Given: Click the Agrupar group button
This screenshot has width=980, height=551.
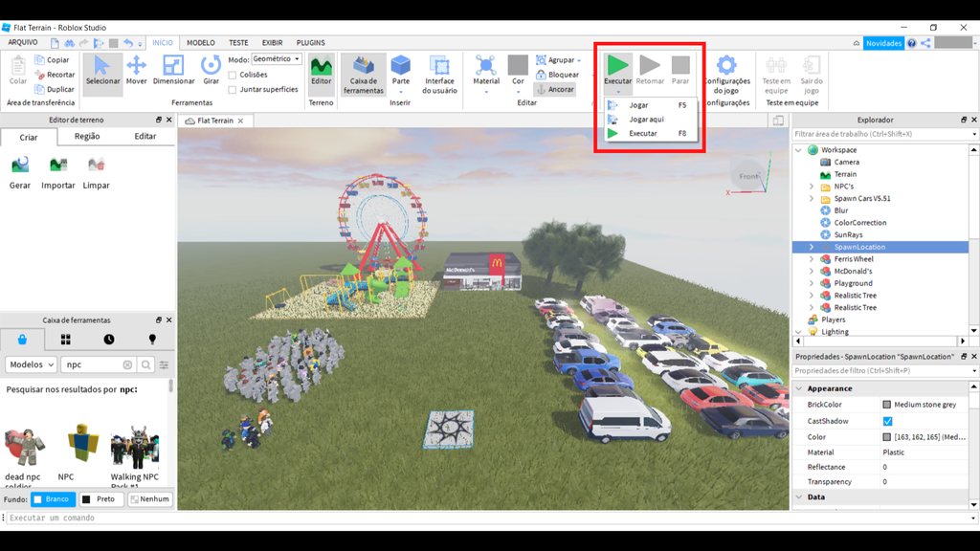Looking at the screenshot, I should click(558, 60).
